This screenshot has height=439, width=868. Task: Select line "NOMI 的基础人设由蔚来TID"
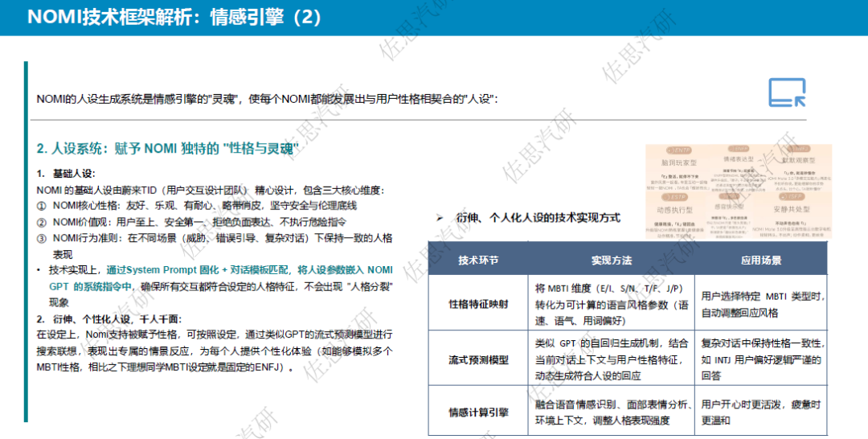211,190
